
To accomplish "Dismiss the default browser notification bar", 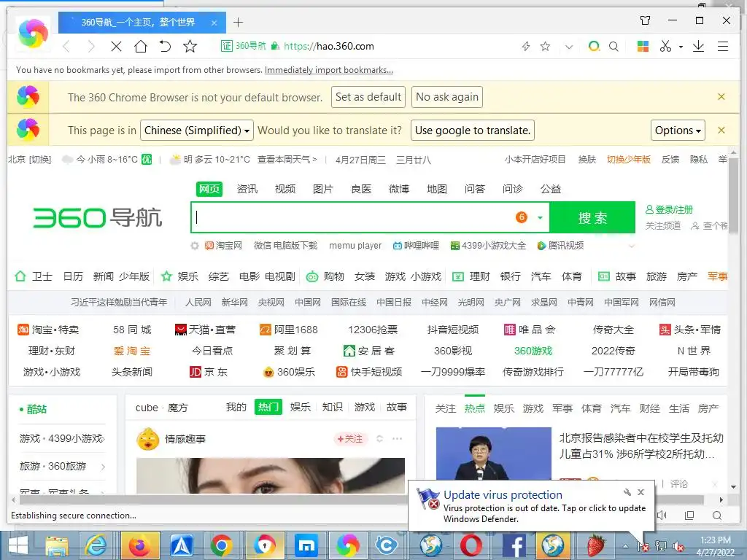I will point(721,97).
